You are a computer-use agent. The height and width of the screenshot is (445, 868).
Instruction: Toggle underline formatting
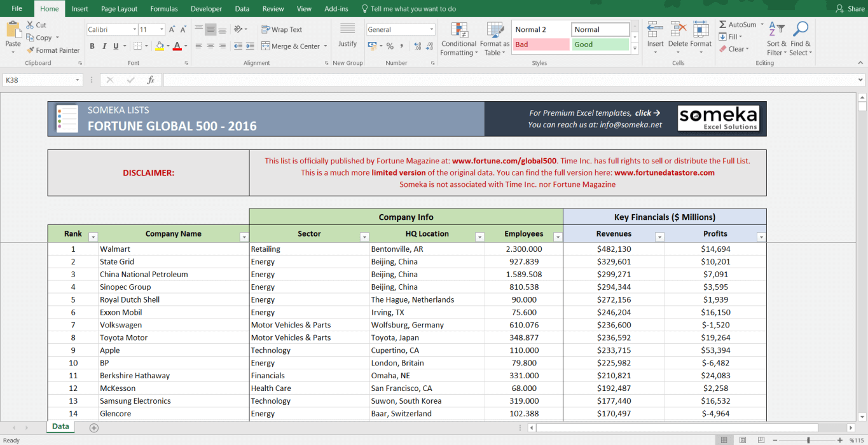coord(116,46)
